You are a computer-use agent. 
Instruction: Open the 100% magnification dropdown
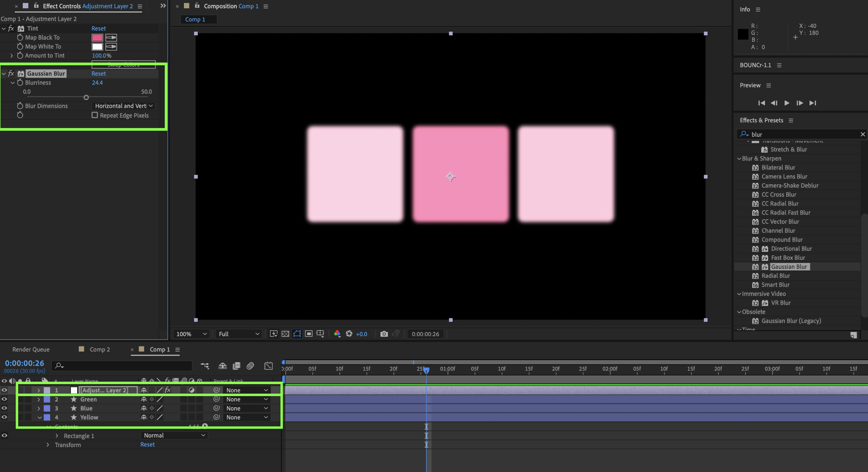[191, 334]
